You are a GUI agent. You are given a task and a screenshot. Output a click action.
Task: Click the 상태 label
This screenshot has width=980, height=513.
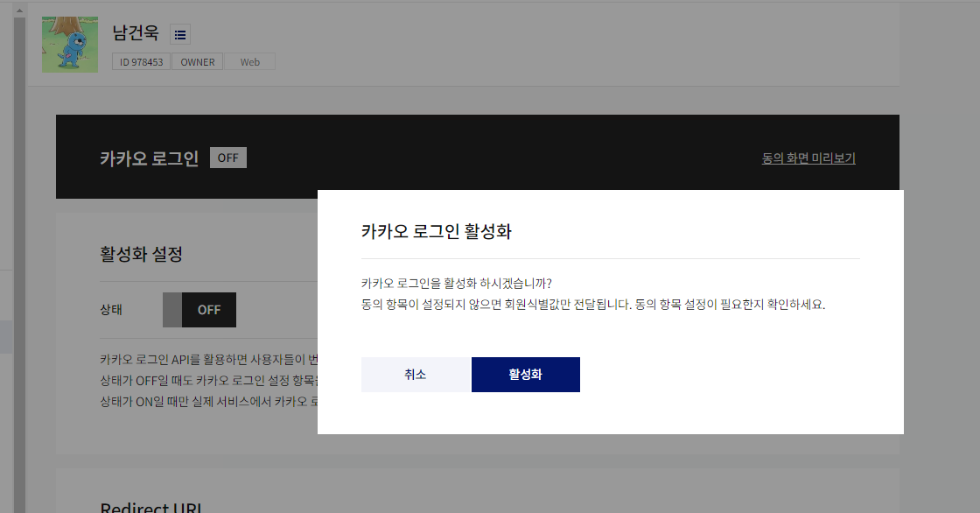point(111,310)
